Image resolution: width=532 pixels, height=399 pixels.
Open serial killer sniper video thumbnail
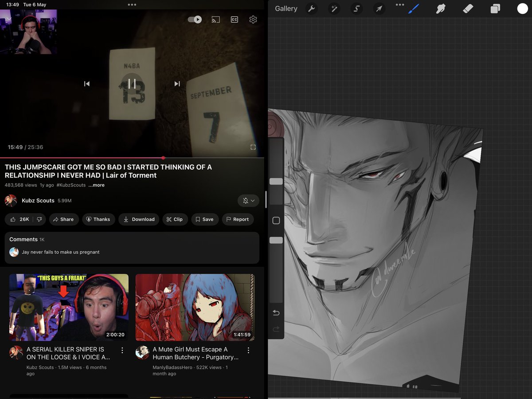pyautogui.click(x=69, y=307)
